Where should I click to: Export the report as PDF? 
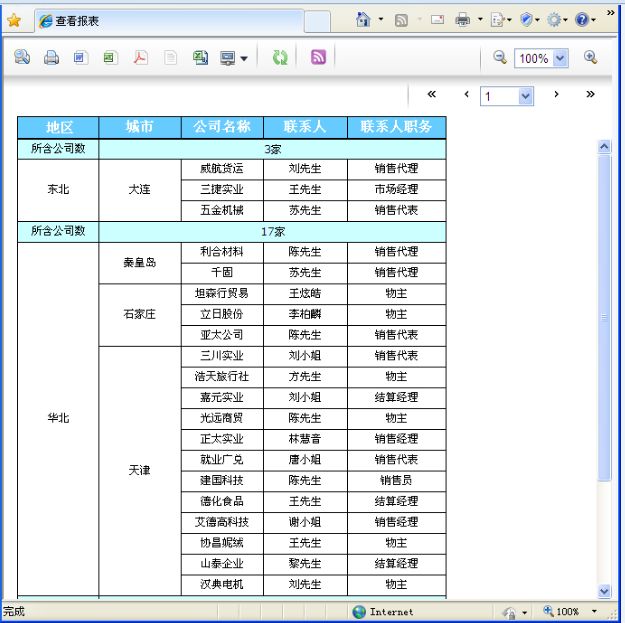coord(141,58)
